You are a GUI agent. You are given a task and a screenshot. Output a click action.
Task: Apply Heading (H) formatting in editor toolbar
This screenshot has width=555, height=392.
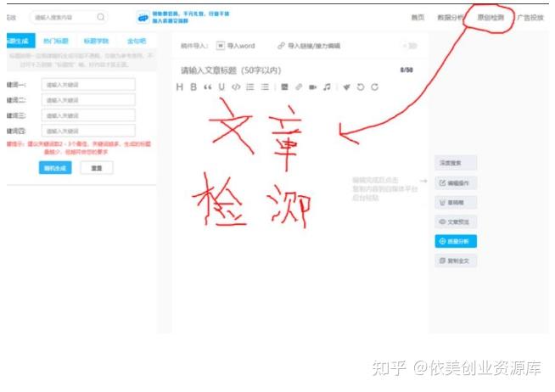click(180, 87)
